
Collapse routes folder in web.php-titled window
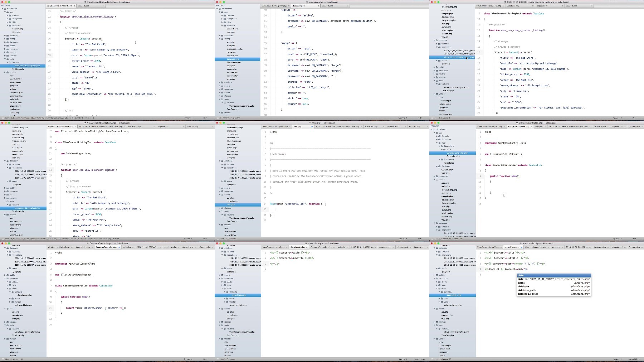point(219,195)
